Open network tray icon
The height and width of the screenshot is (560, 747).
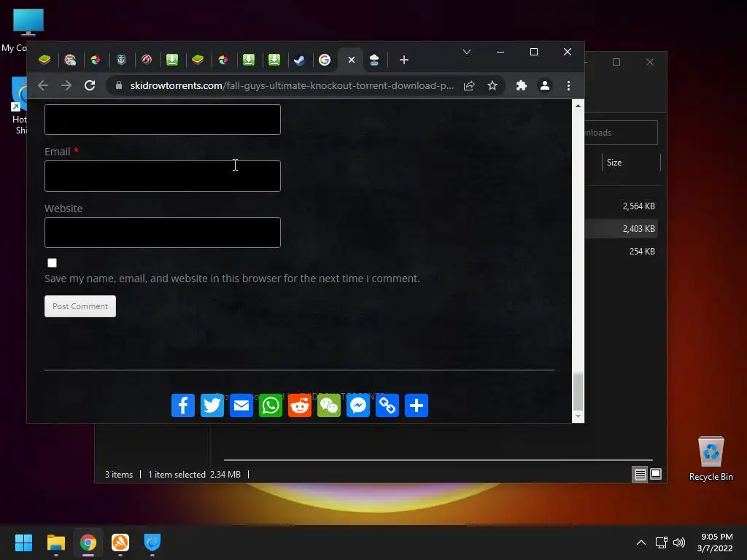661,542
